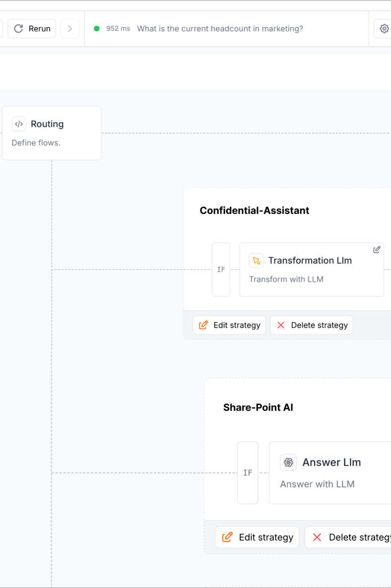Screen dimensions: 391x588
Task: Click the Confidential-Assistant strategy title
Action: tap(254, 211)
